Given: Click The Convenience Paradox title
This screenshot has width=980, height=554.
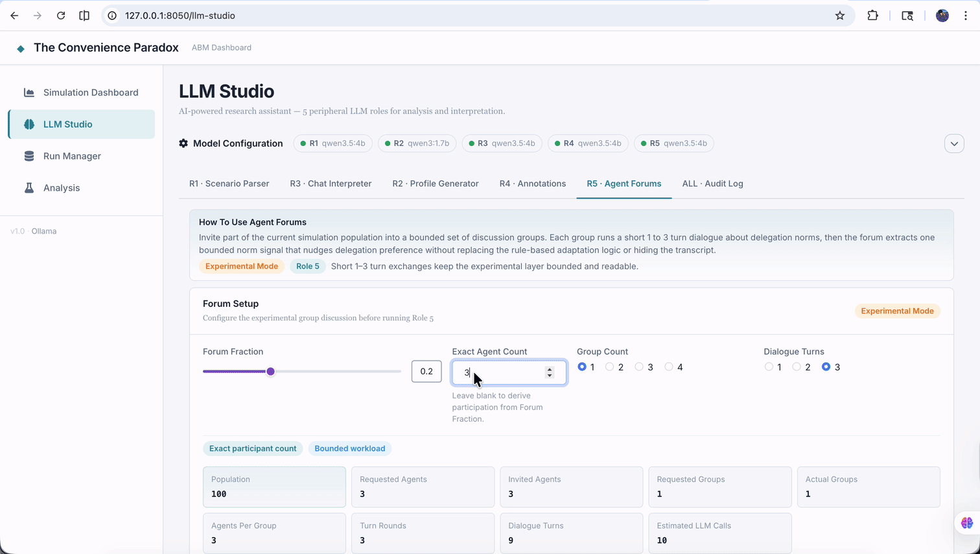Looking at the screenshot, I should tap(106, 47).
